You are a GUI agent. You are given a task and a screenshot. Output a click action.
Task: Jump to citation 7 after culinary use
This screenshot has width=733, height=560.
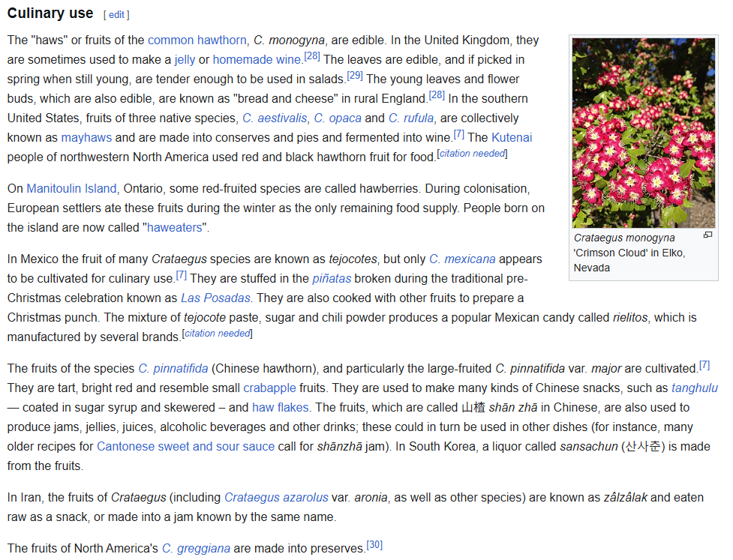(x=181, y=276)
